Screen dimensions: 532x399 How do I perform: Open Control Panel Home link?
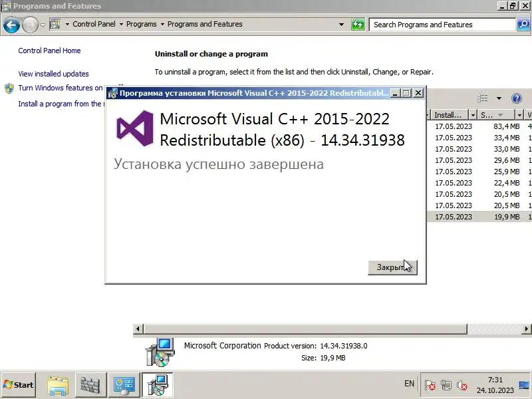[x=49, y=51]
